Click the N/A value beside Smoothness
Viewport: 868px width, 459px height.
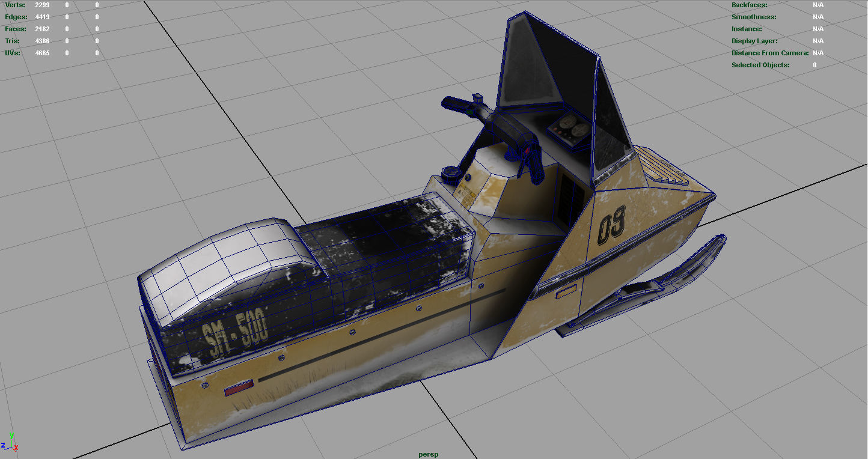[818, 17]
